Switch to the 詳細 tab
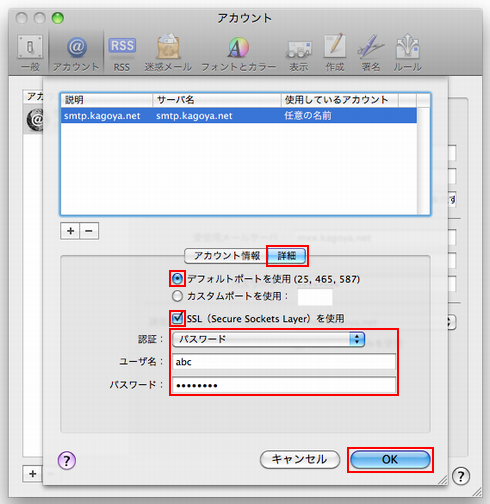Viewport: 490px width, 504px height. [x=287, y=256]
